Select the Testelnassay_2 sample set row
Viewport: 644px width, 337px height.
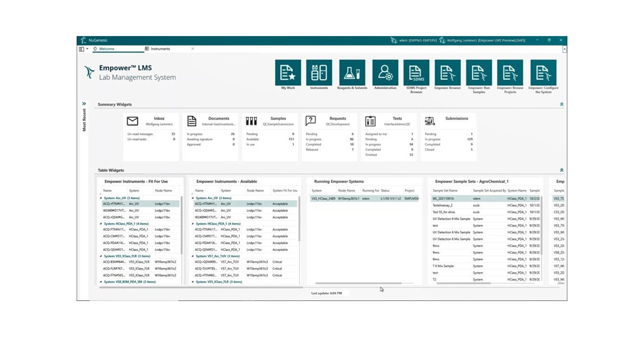coord(486,205)
